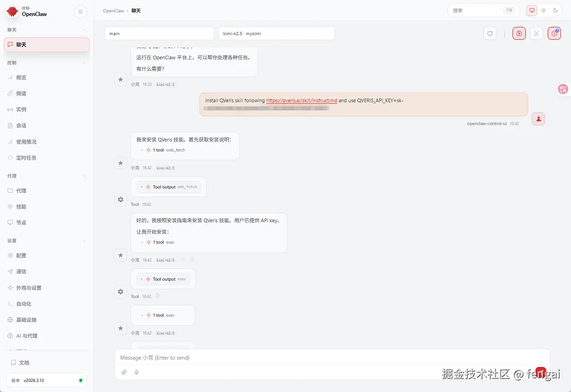Expand 1 tool exec under 让我开始安装

point(158,242)
